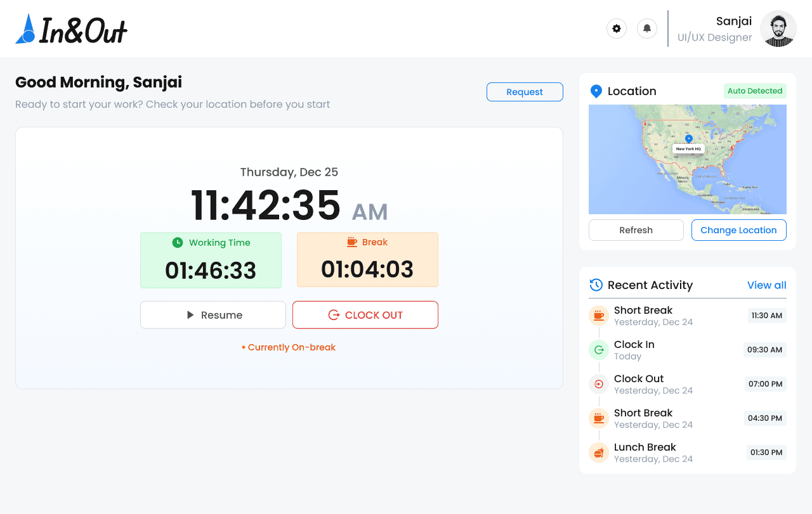Click the Thursday, Dec 25 date
This screenshot has width=812, height=514.
click(x=289, y=172)
